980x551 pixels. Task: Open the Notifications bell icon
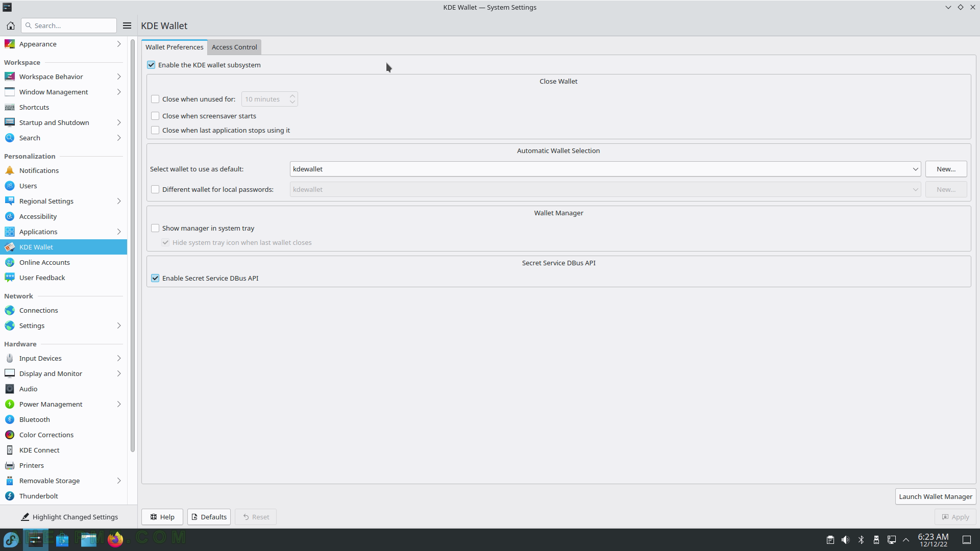coord(10,170)
